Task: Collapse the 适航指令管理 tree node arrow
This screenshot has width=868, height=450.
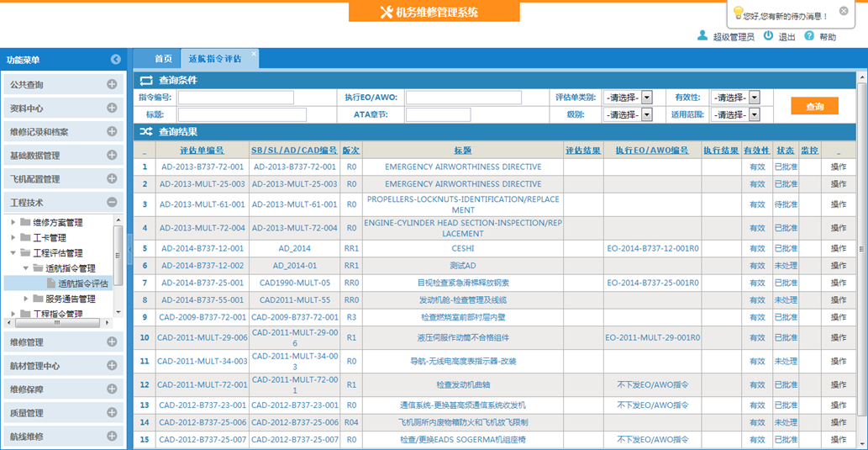Action: click(26, 268)
